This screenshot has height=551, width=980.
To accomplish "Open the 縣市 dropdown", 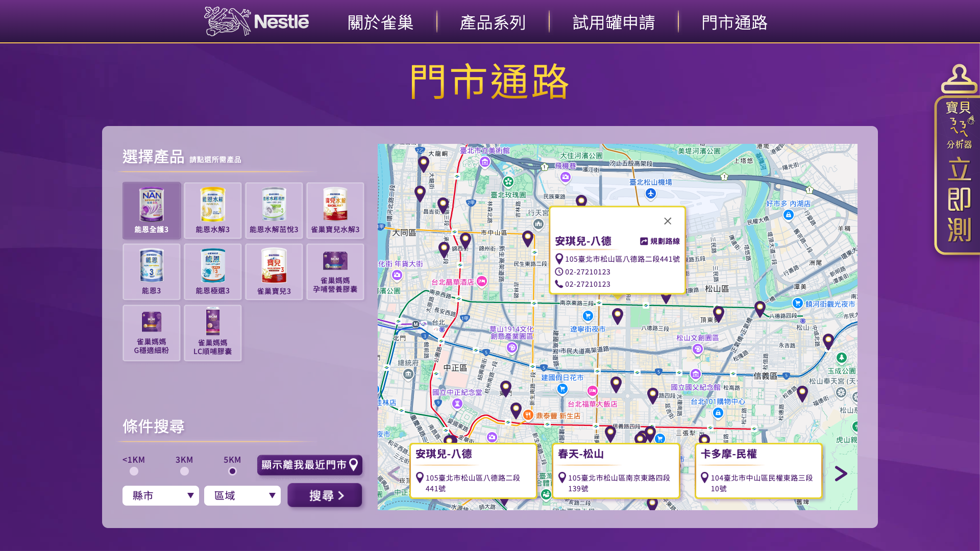I will (161, 495).
